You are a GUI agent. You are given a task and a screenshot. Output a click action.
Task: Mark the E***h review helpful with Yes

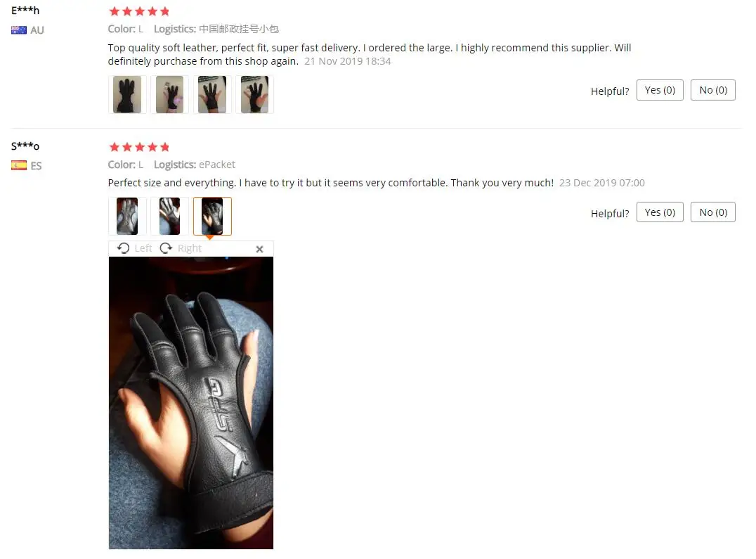click(660, 90)
